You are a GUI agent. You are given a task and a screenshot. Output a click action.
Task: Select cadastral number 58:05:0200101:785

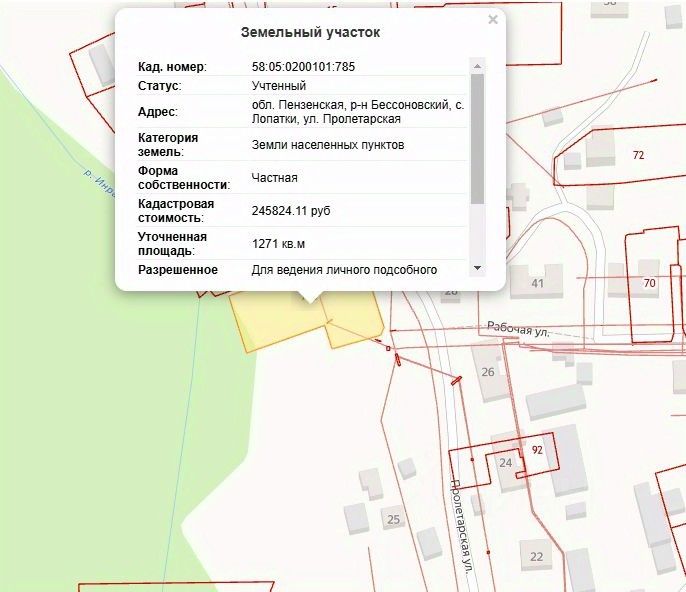coord(303,67)
